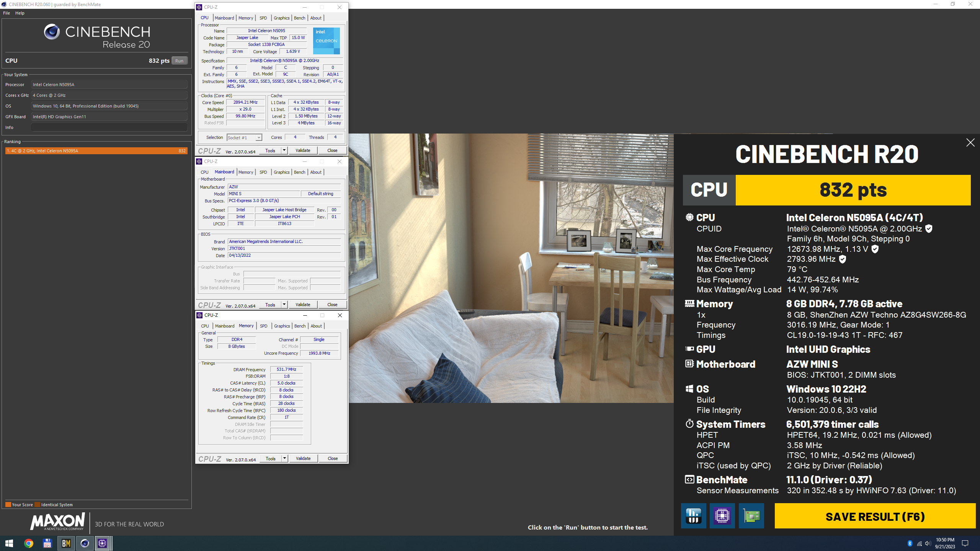980x551 pixels.
Task: Click the Core Speed value 2894.21 MHz
Action: [245, 102]
